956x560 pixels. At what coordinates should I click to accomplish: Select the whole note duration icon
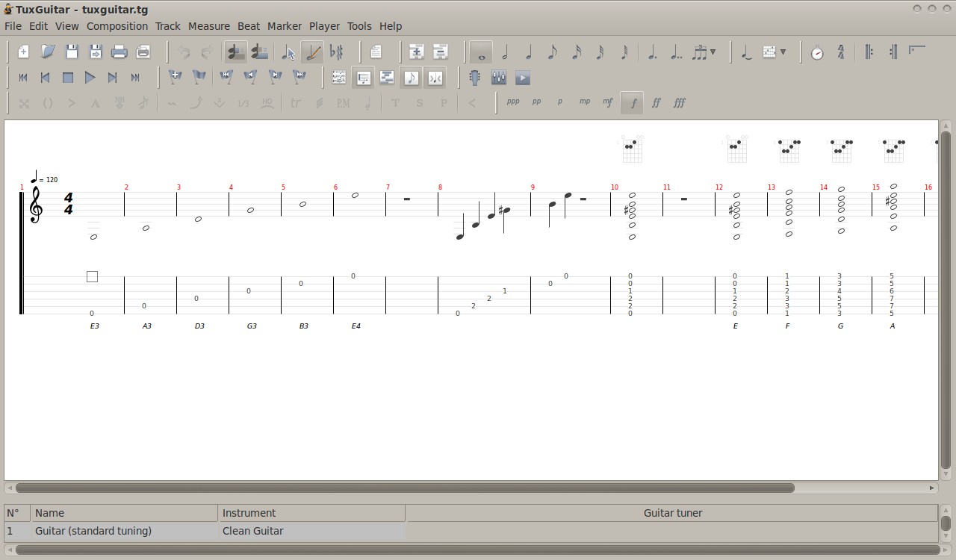tap(480, 52)
